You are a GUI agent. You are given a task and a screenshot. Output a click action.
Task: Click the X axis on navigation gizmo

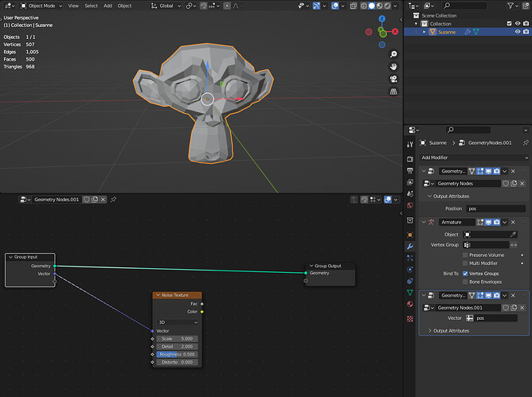[395, 32]
